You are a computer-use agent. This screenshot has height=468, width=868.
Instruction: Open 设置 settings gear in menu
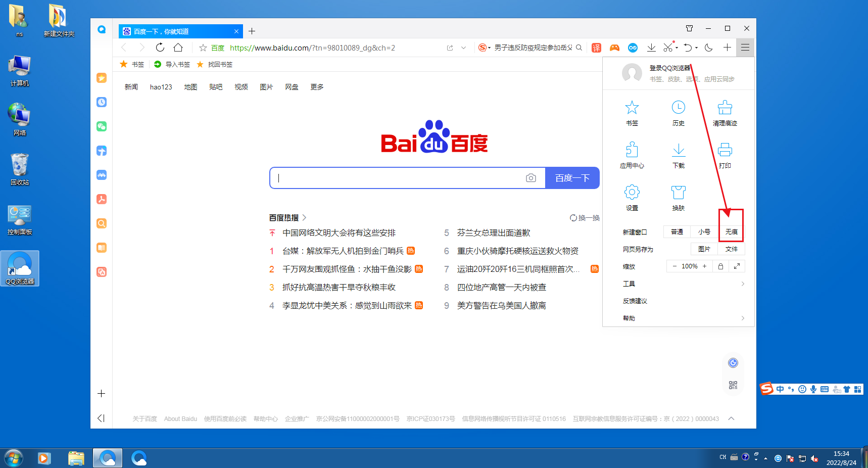(632, 198)
